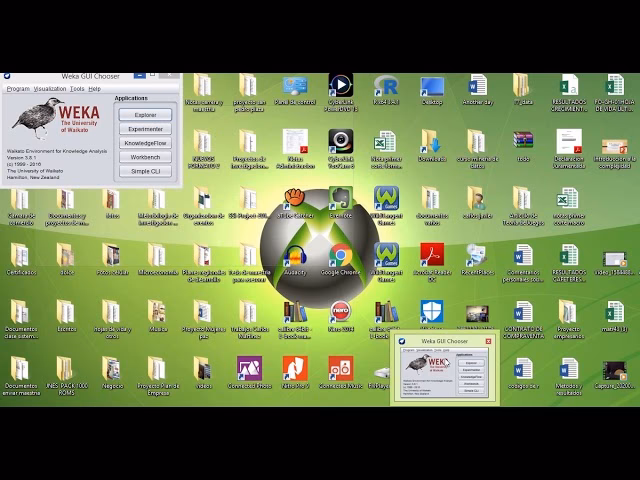Select the curso mineria de datos folder
Screen dimensions: 640x480
pos(478,149)
